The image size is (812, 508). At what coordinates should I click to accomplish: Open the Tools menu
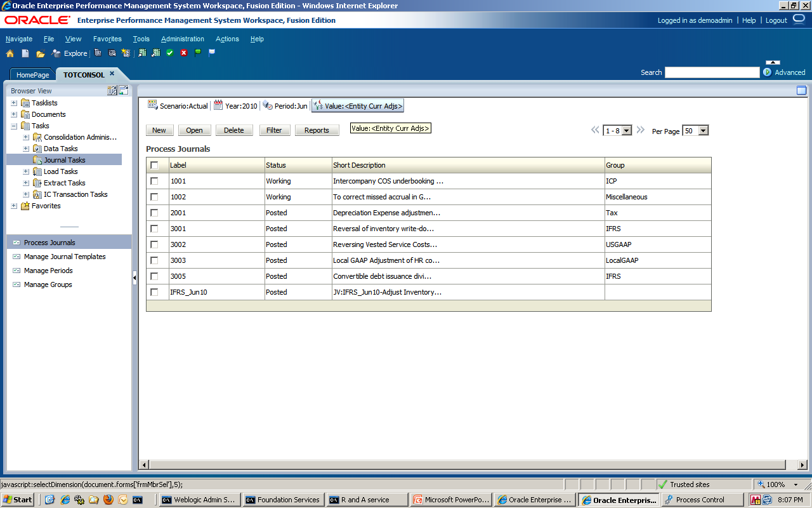[x=141, y=39]
